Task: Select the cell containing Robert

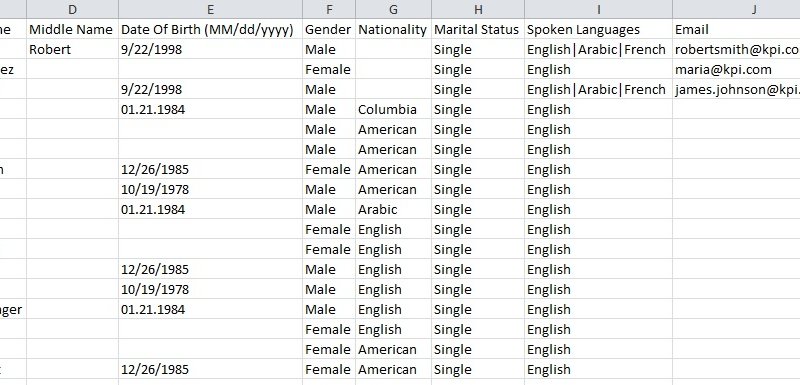Action: tap(72, 49)
